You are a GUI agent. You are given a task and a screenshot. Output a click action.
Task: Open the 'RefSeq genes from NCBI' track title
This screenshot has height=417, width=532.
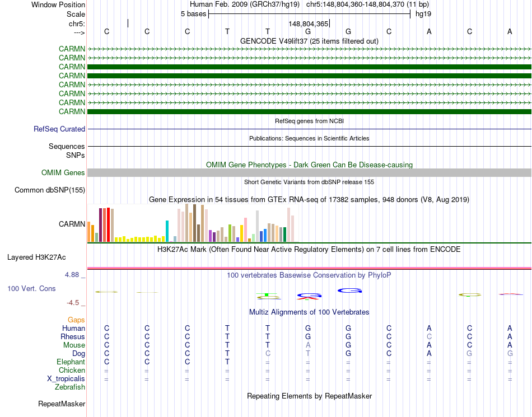(309, 121)
